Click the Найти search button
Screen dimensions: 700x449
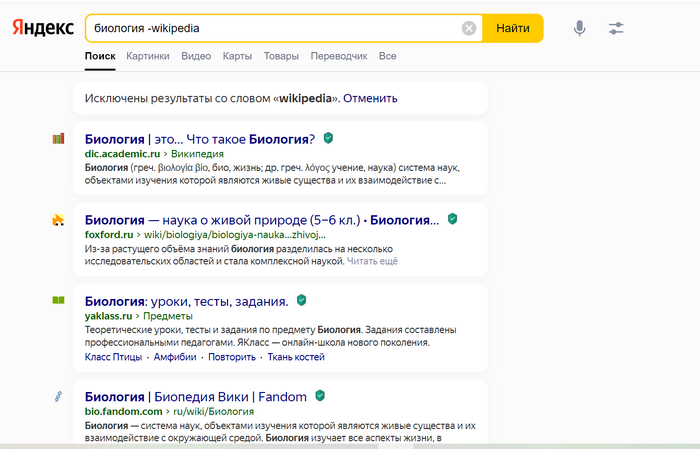(513, 28)
